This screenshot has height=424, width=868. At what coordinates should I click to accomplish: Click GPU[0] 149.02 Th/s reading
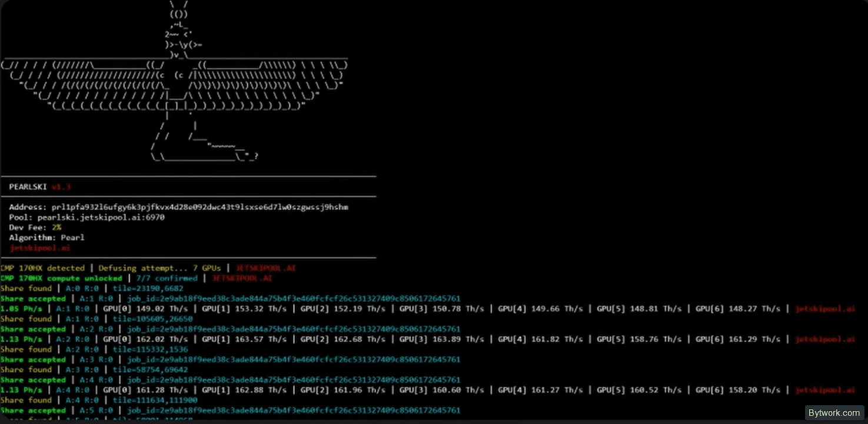click(145, 309)
